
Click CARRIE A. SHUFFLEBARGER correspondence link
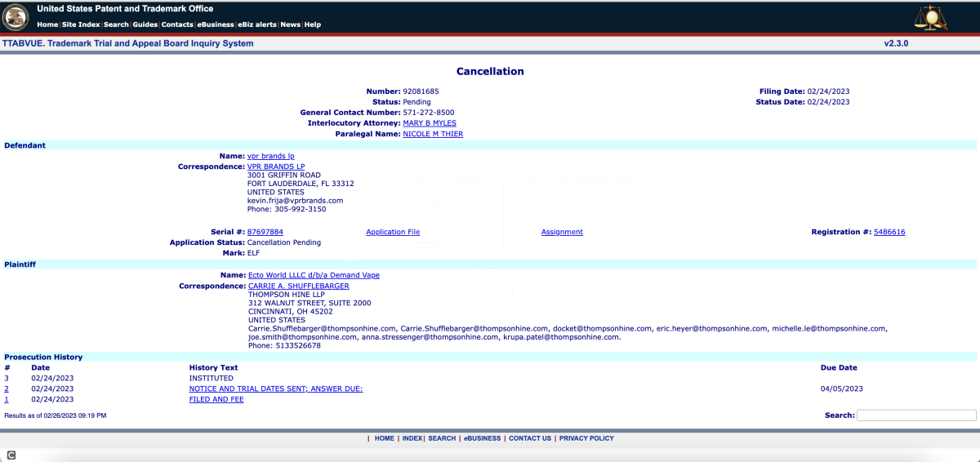pos(299,286)
